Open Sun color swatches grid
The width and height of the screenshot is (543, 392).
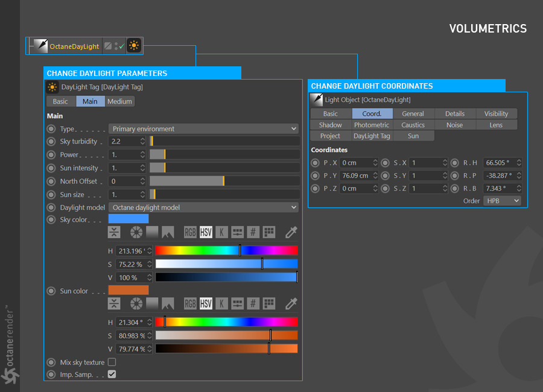[x=269, y=303]
